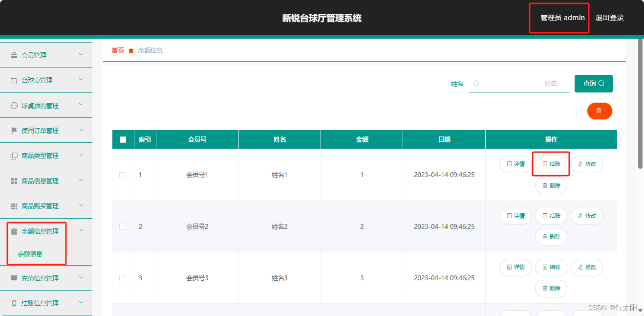This screenshot has width=644, height=316.
Task: Click the briefcase icon beside 会员管理
Action: [14, 55]
